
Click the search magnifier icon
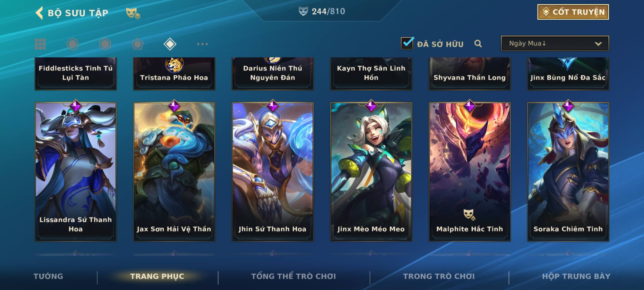coord(478,44)
